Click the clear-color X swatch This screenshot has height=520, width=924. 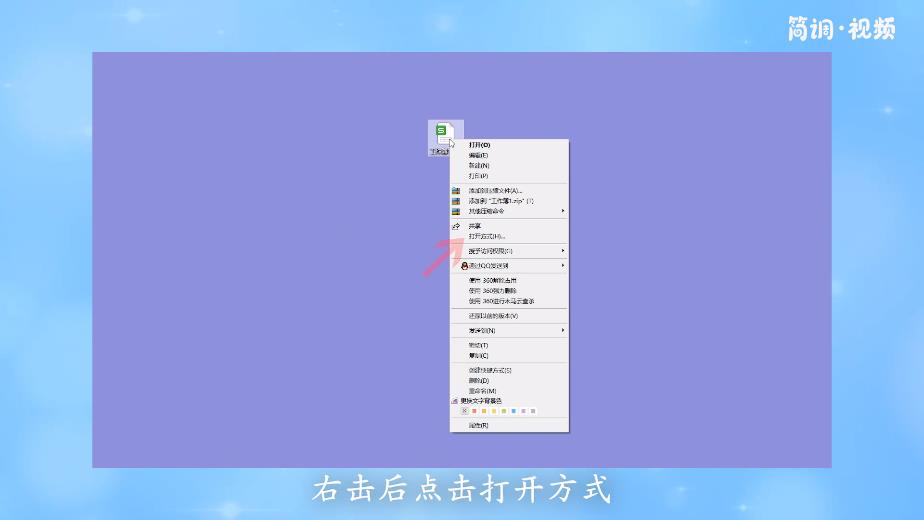coord(464,411)
